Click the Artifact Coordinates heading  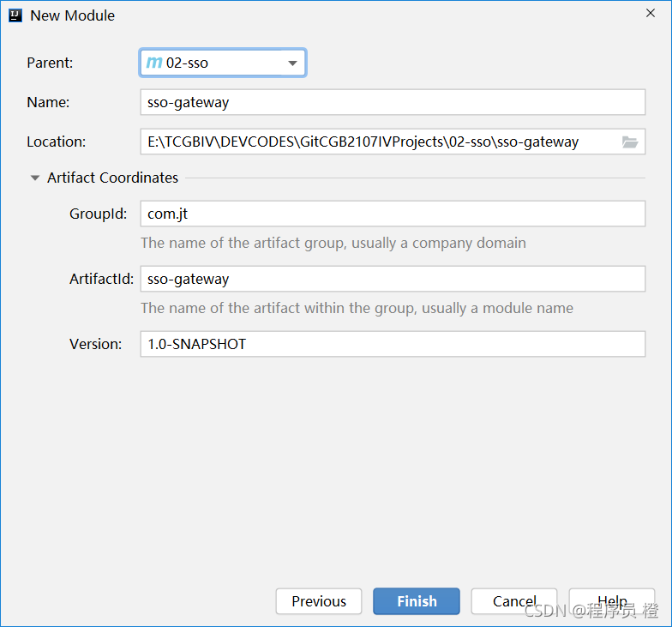(x=113, y=178)
